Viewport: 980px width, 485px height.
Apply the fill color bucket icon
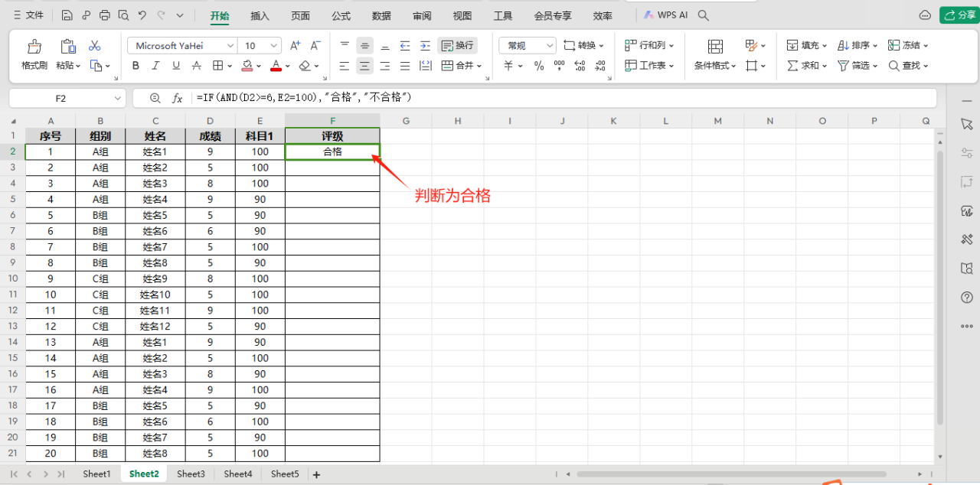[247, 66]
